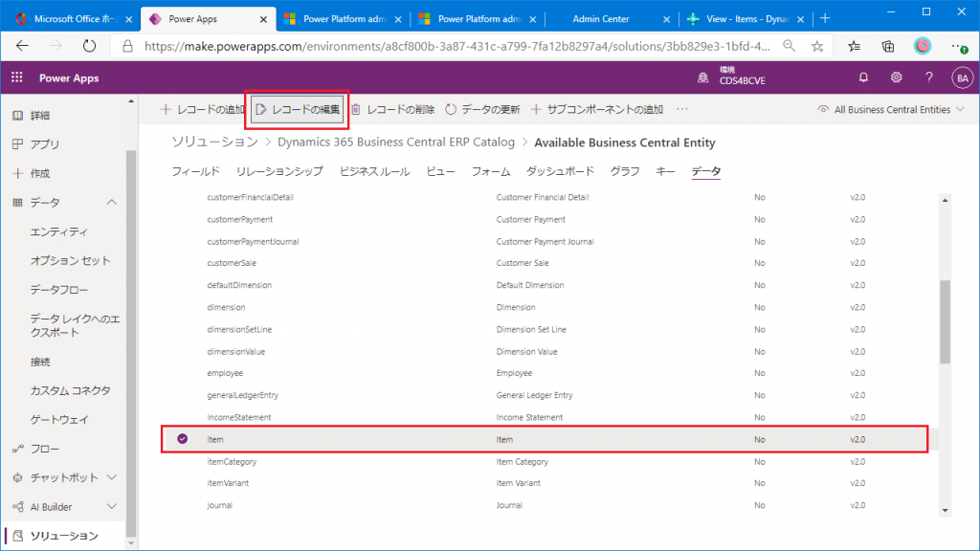Image resolution: width=980 pixels, height=551 pixels.
Task: Switch to the フォーム tab
Action: (x=491, y=171)
